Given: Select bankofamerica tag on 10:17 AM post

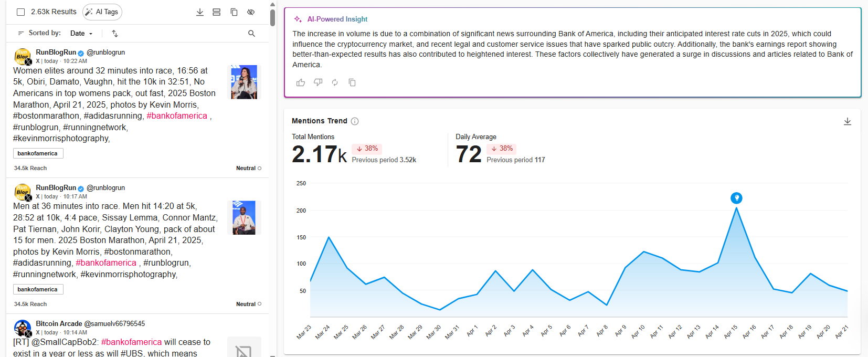Looking at the screenshot, I should (38, 289).
